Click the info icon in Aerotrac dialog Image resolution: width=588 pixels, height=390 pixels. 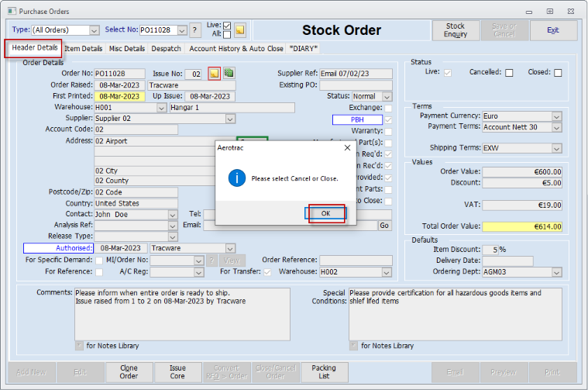pyautogui.click(x=237, y=178)
